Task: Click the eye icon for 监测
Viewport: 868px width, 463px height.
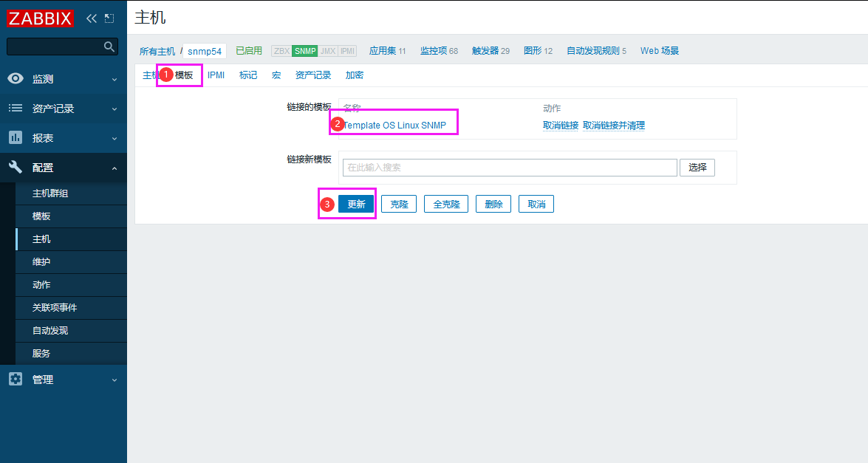Action: coord(16,79)
